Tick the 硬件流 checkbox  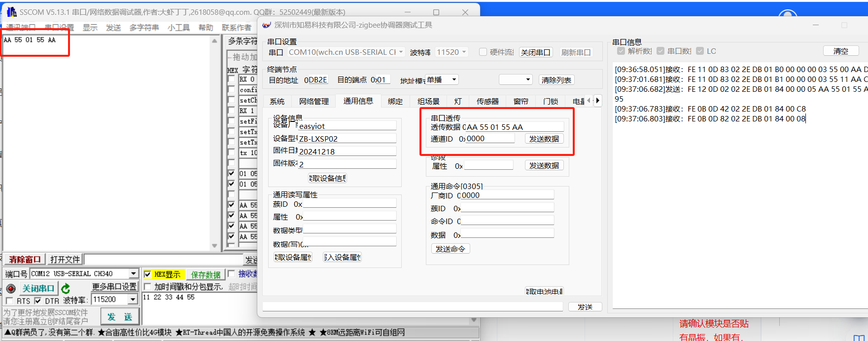(x=483, y=52)
